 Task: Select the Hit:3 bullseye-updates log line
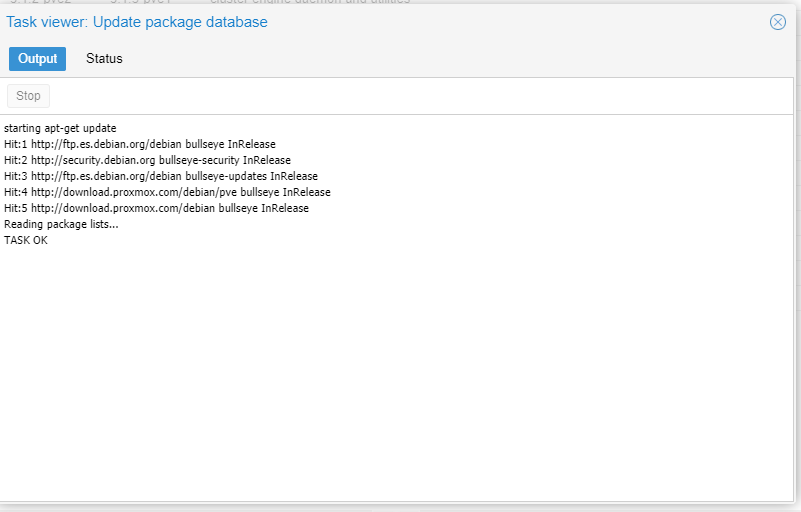161,176
